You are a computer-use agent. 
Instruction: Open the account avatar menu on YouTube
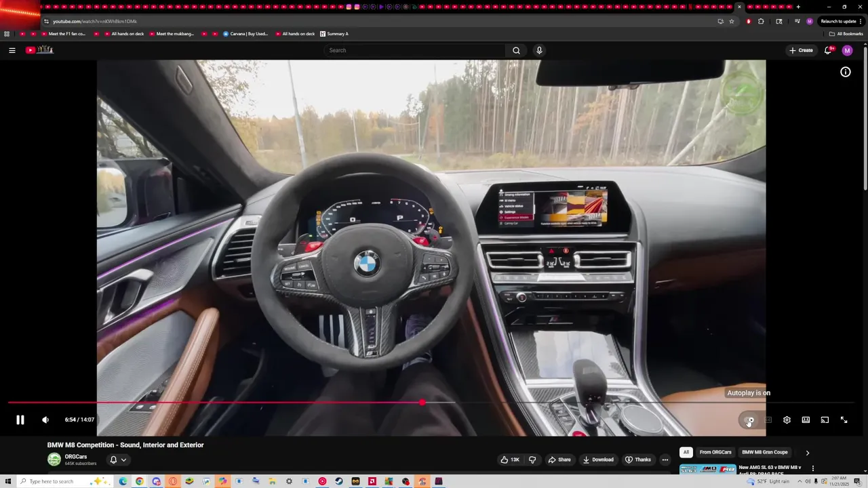(x=847, y=50)
